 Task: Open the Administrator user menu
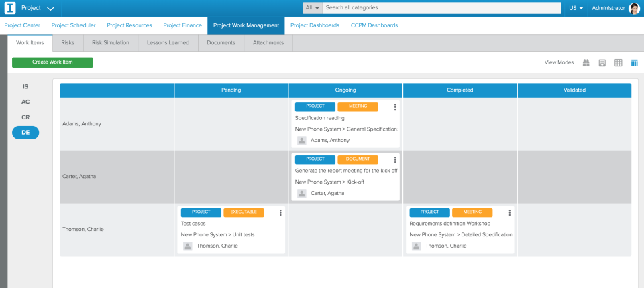tap(608, 8)
